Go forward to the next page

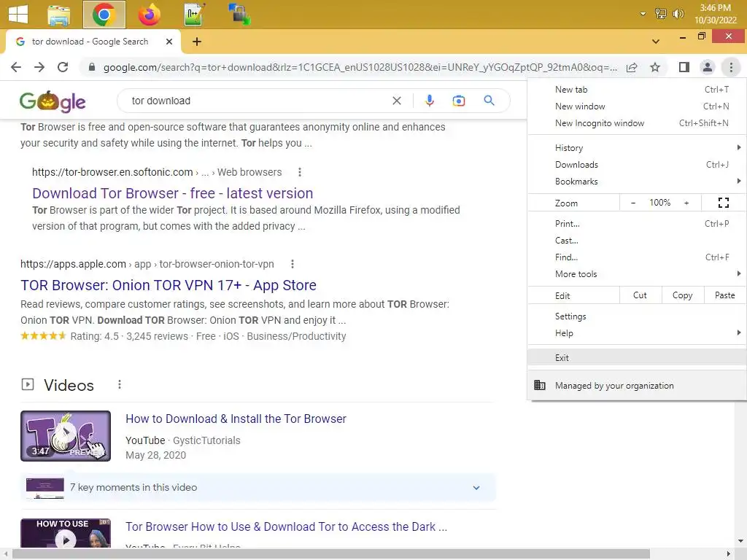tap(39, 67)
